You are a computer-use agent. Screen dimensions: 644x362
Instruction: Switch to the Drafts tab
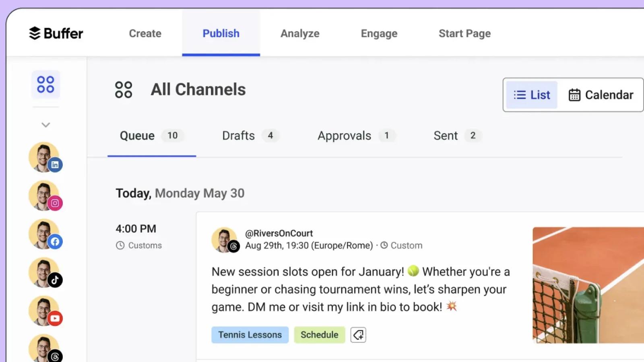pos(250,136)
